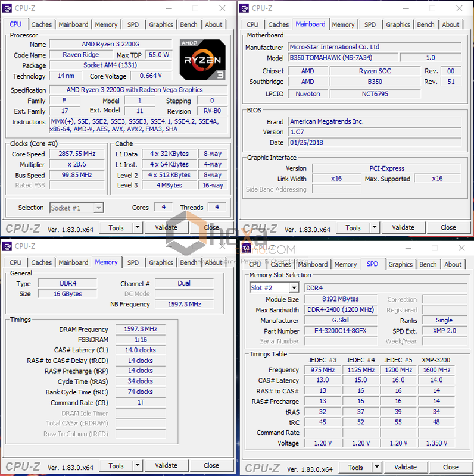
Task: Go to Graphics tab in the Memory window
Action: click(x=161, y=262)
